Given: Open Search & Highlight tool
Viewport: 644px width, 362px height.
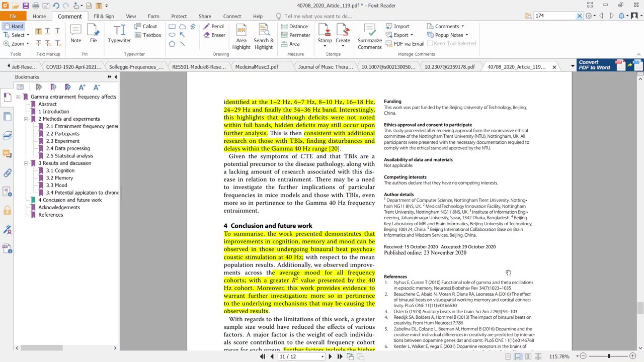Looking at the screenshot, I should (264, 36).
